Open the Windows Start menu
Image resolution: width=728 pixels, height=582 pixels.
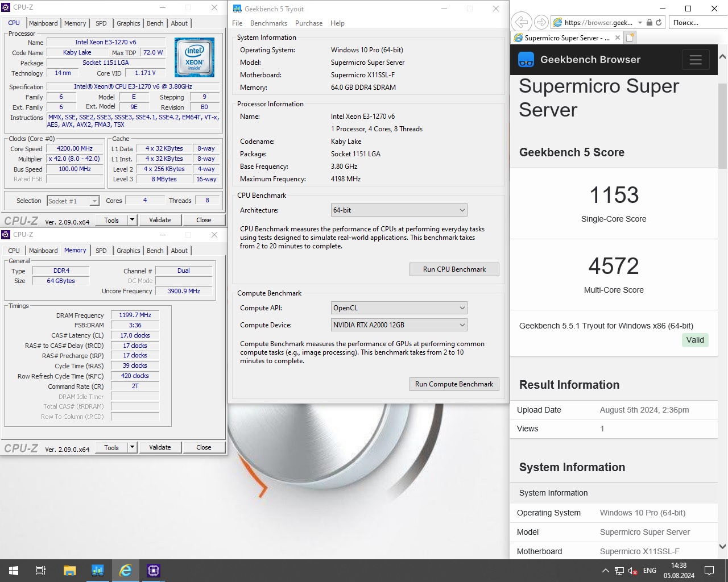point(14,570)
